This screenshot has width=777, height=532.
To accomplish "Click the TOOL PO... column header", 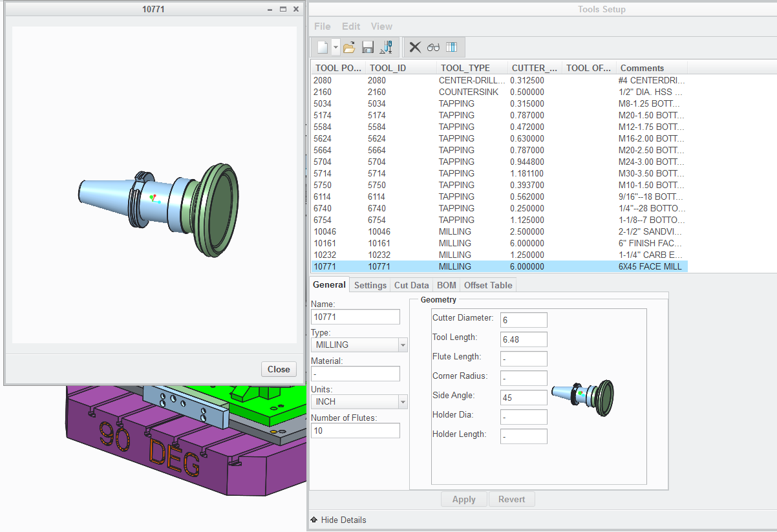I will pyautogui.click(x=338, y=68).
